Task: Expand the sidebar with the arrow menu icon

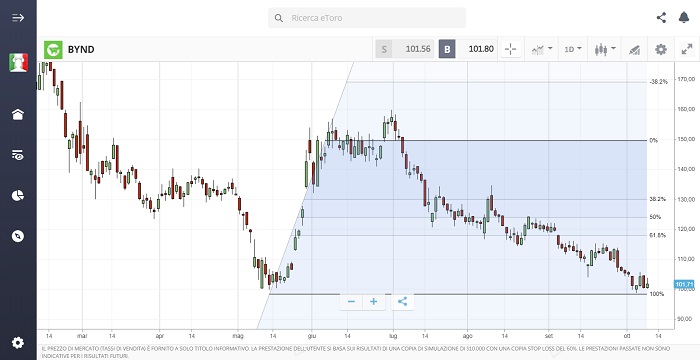Action: [18, 18]
